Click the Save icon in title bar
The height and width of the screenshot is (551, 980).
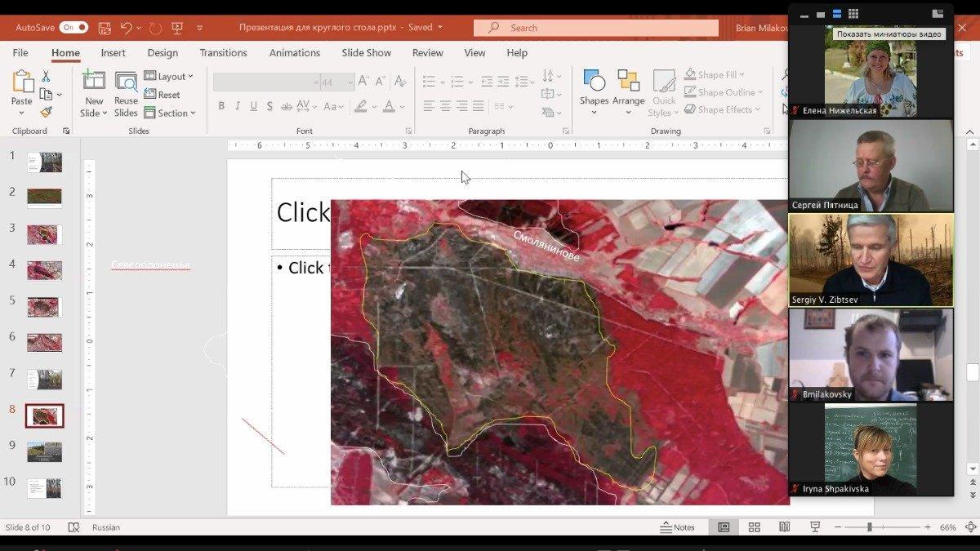pos(105,28)
